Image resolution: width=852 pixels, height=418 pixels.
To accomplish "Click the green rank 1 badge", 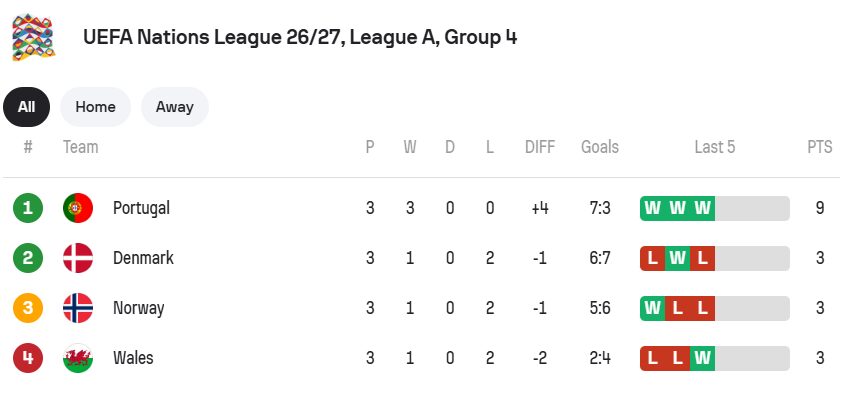I will click(x=28, y=208).
